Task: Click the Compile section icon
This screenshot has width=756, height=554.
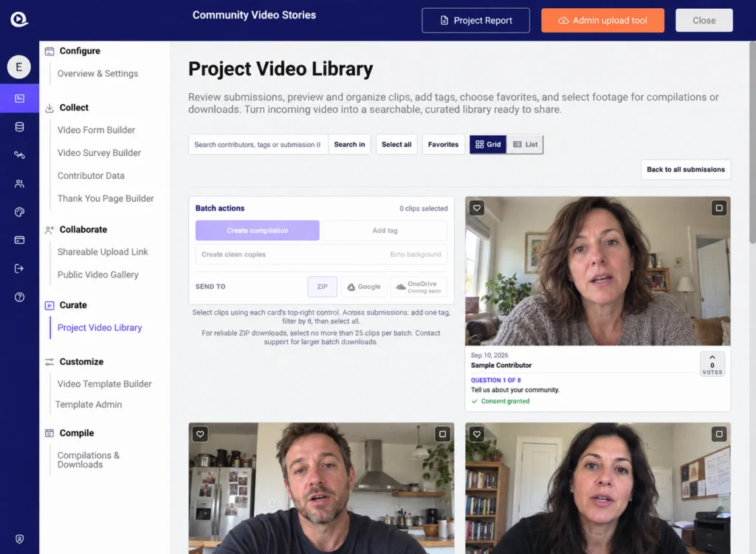Action: [49, 433]
